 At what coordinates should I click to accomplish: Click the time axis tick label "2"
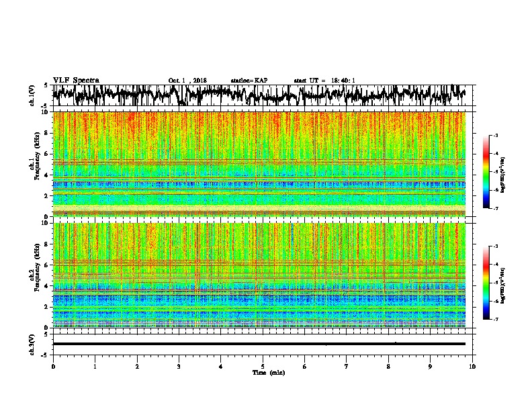137,367
